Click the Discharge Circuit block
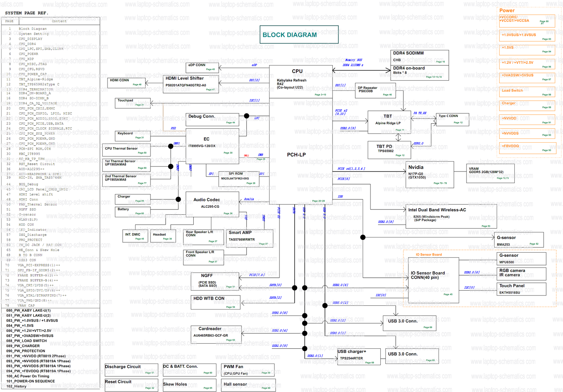563x392 pixels. [131, 369]
